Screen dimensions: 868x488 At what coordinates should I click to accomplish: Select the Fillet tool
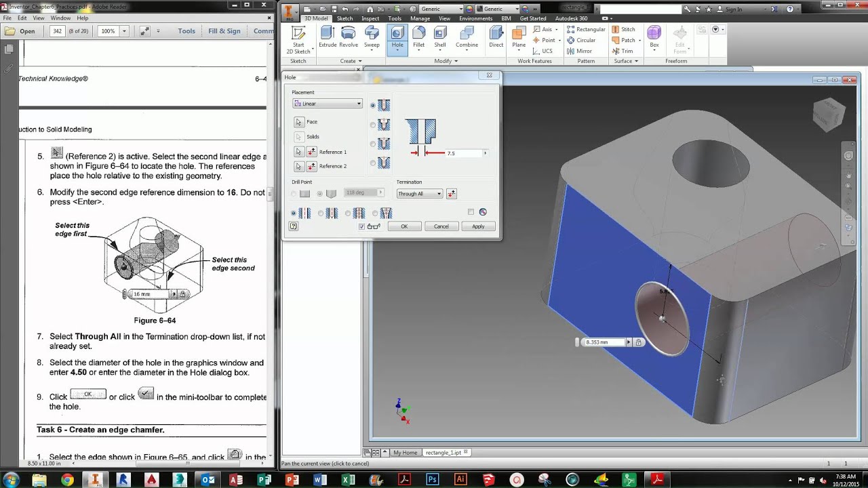coord(419,37)
